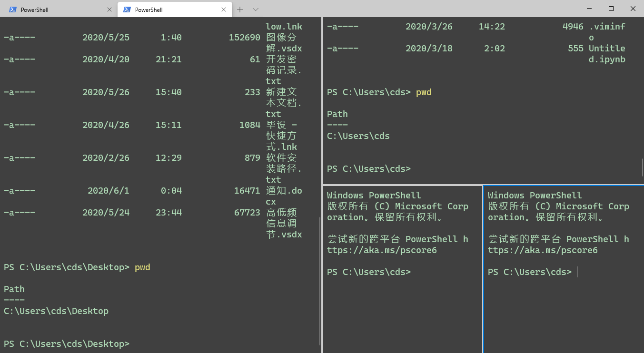Click the 新建文本文档.txt file name
The width and height of the screenshot is (644, 353).
click(284, 103)
